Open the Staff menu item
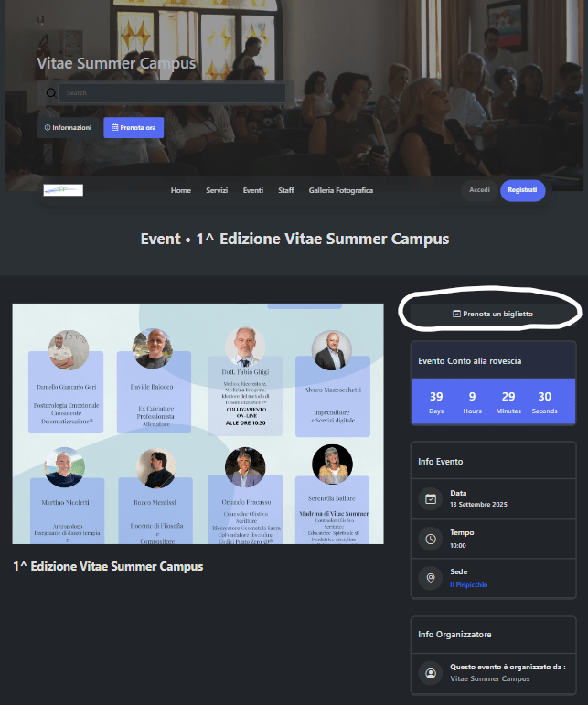This screenshot has width=588, height=705. [x=286, y=190]
